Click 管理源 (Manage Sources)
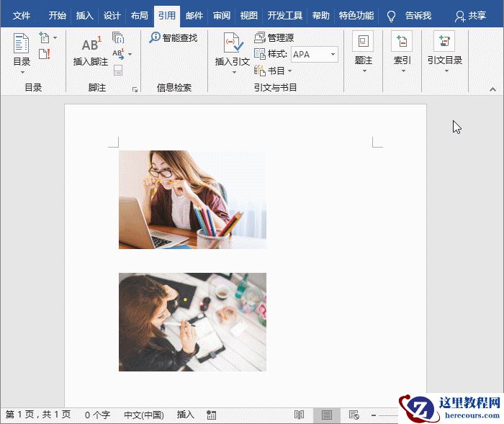This screenshot has width=504, height=424. 274,37
